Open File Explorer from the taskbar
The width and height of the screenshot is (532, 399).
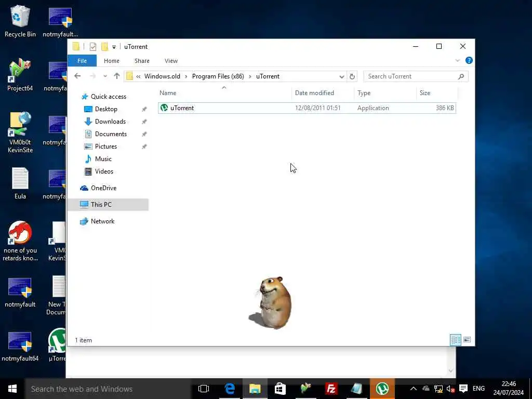tap(255, 389)
